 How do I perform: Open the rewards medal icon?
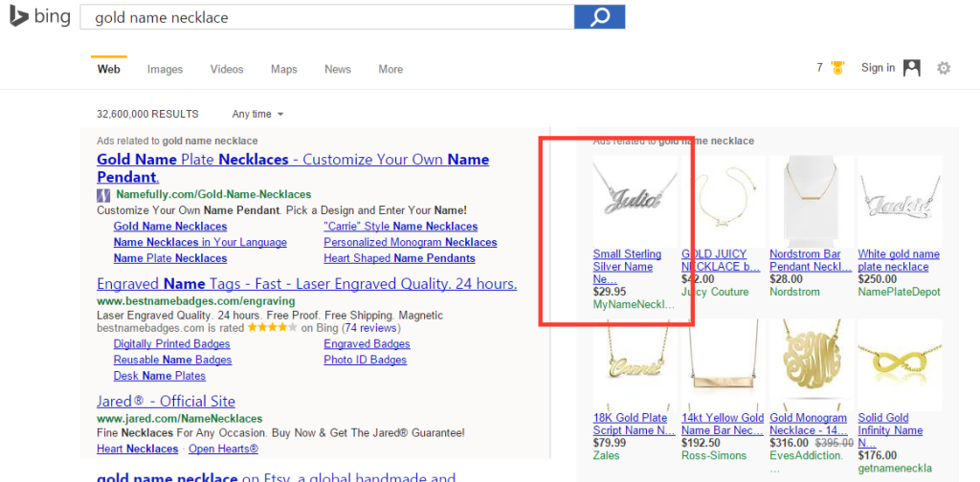click(x=837, y=68)
